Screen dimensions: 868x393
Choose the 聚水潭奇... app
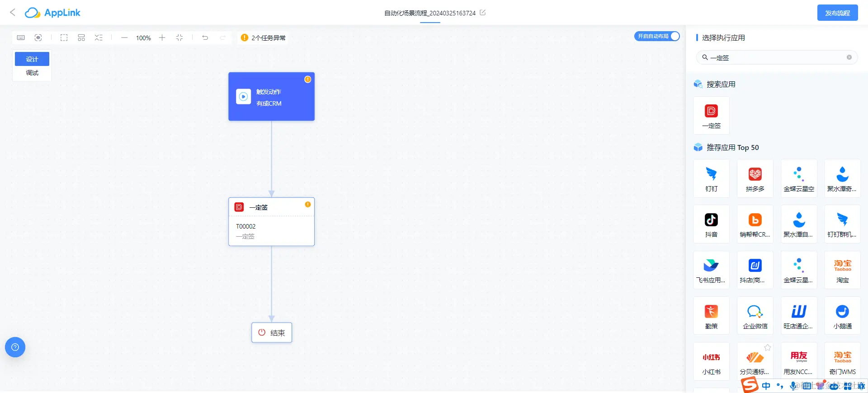[x=842, y=178]
